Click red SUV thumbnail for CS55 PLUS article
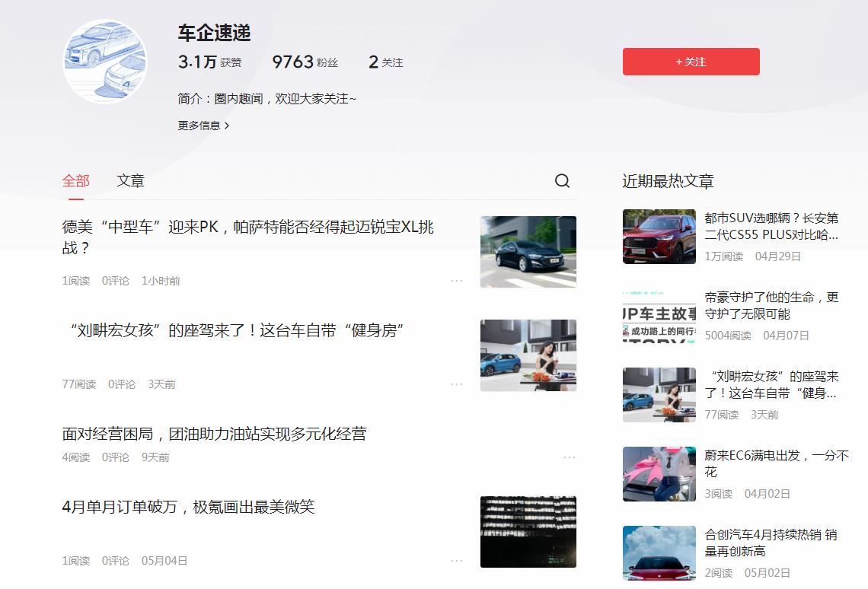The image size is (868, 589). (659, 236)
